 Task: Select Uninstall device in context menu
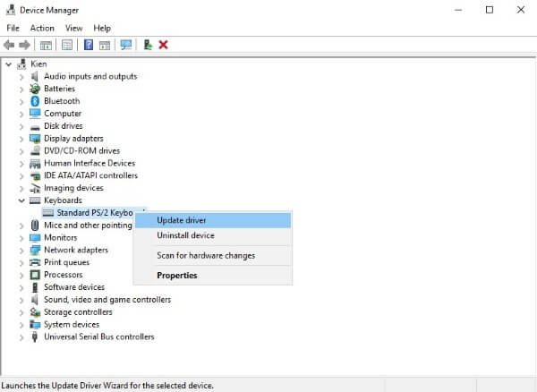(185, 235)
